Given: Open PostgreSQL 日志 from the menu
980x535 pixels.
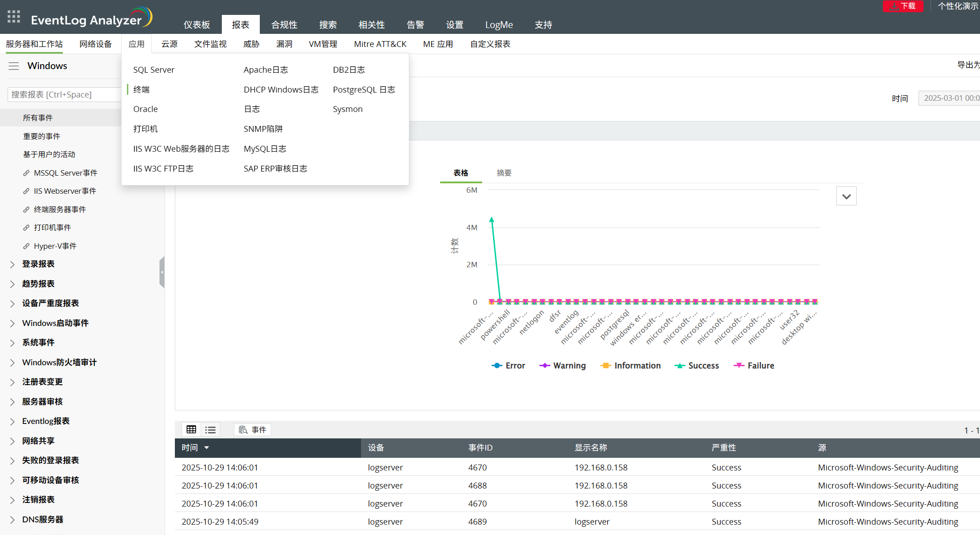Looking at the screenshot, I should (x=364, y=89).
